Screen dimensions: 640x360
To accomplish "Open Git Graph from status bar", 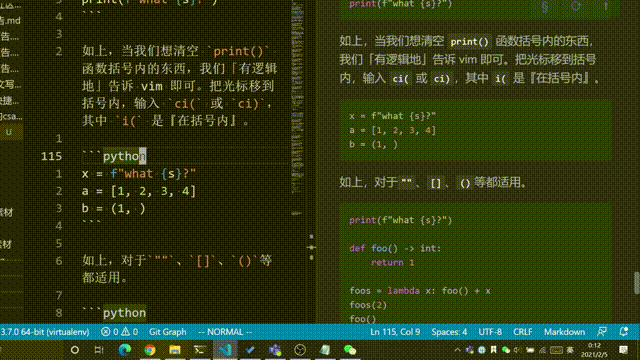I will coord(167,332).
